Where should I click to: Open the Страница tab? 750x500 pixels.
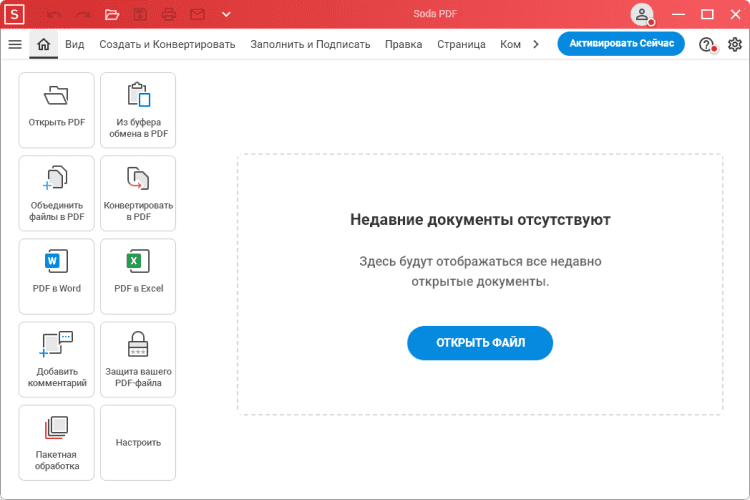(x=461, y=44)
